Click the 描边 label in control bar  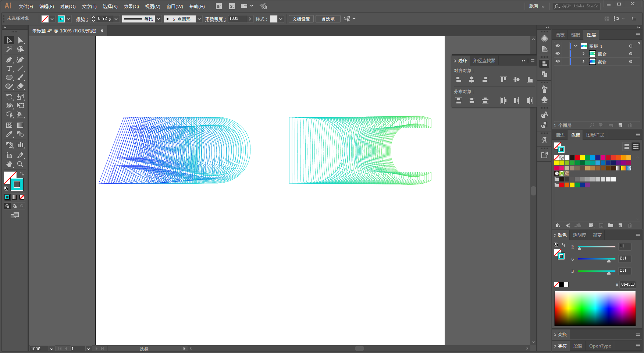pyautogui.click(x=82, y=19)
